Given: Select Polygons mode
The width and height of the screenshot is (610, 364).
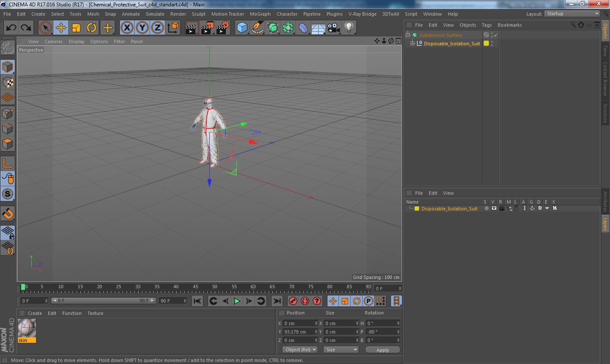Looking at the screenshot, I should (8, 144).
